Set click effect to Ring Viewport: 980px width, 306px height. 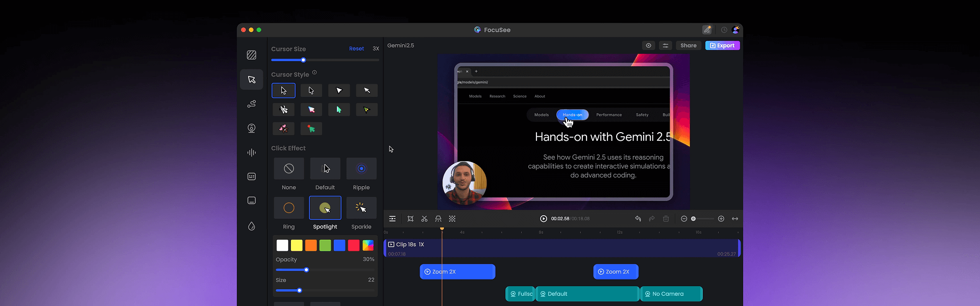289,208
